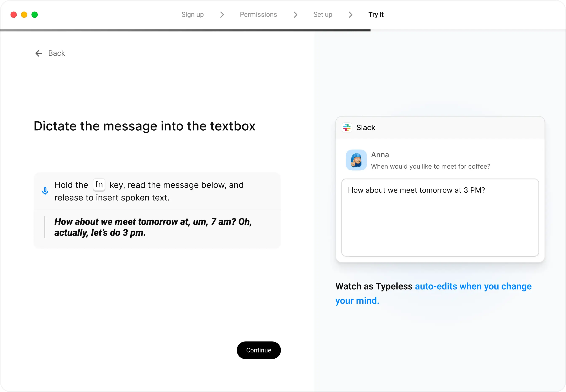Click the chevron after Set up

pyautogui.click(x=350, y=15)
